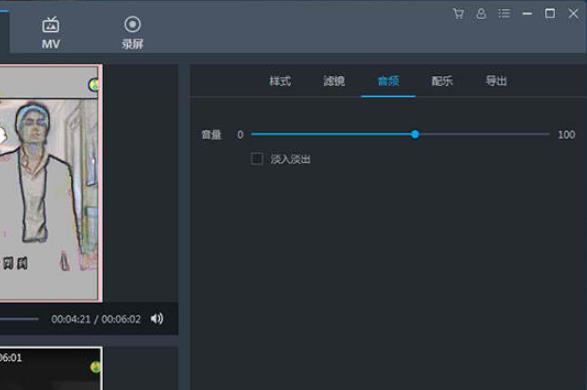Close the application window

coord(573,13)
